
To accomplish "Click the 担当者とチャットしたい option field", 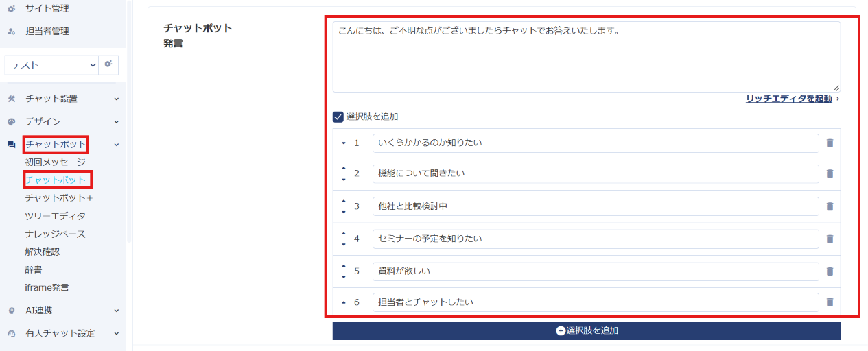I will pos(596,302).
